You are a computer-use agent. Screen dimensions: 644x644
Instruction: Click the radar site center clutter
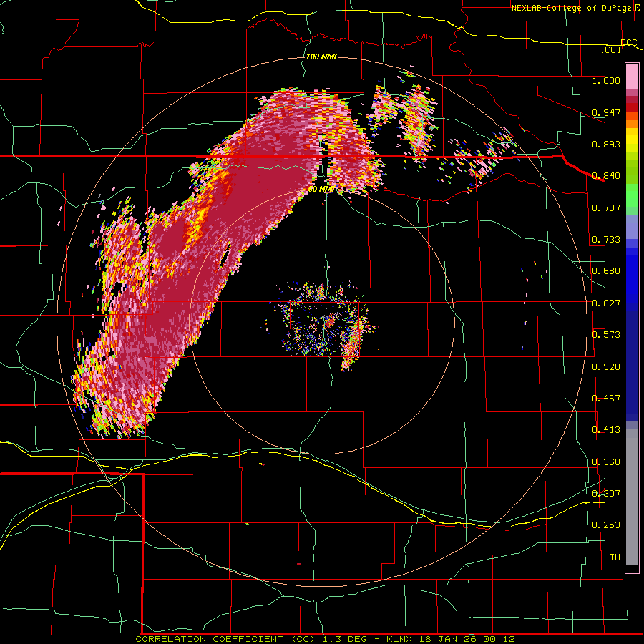[x=328, y=321]
